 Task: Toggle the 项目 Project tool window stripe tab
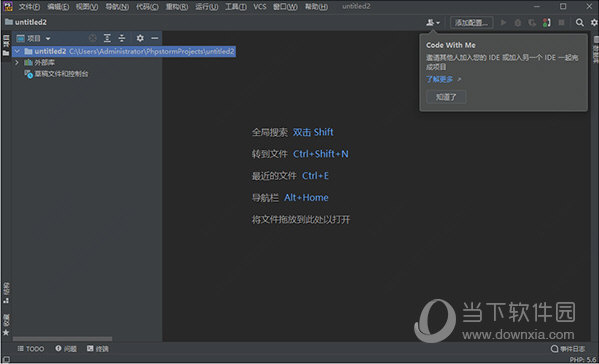point(6,45)
